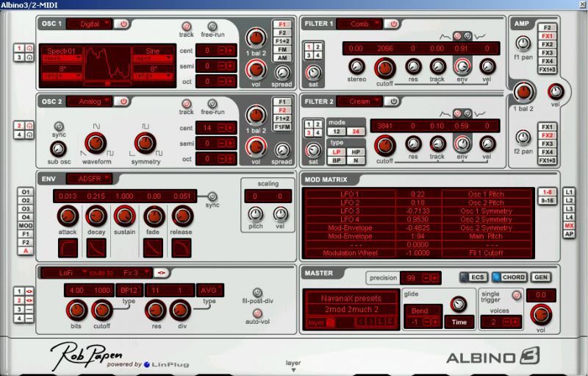
Task: Click AMP 1 bal 2 knob
Action: coord(523,92)
